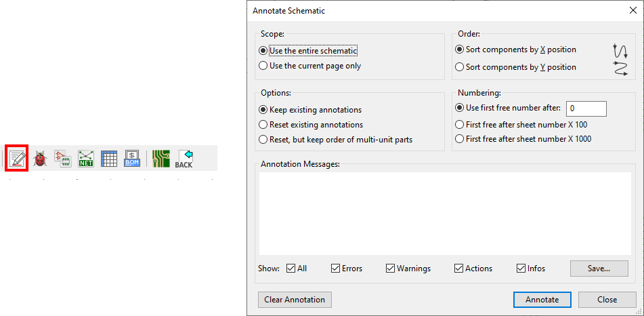Toggle the Warnings checkbox
644x316 pixels.
coord(408,269)
